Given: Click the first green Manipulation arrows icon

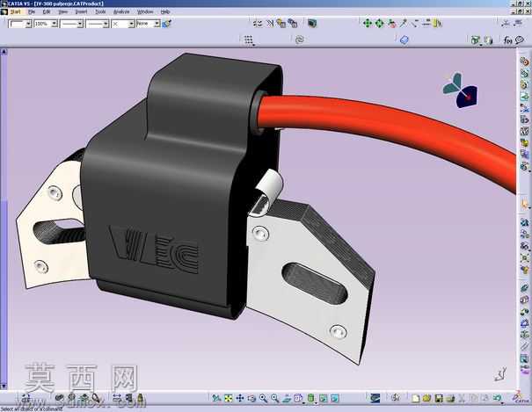Looking at the screenshot, I should pyautogui.click(x=368, y=24).
